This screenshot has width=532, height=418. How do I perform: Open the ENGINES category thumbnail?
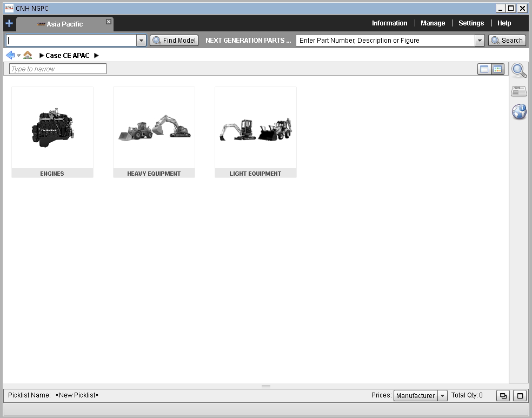tap(52, 132)
